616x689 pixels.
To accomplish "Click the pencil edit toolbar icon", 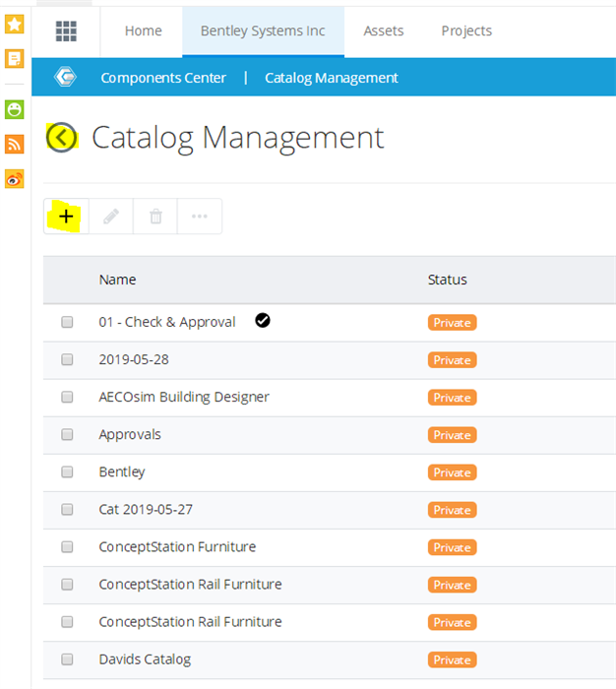I will click(x=111, y=217).
